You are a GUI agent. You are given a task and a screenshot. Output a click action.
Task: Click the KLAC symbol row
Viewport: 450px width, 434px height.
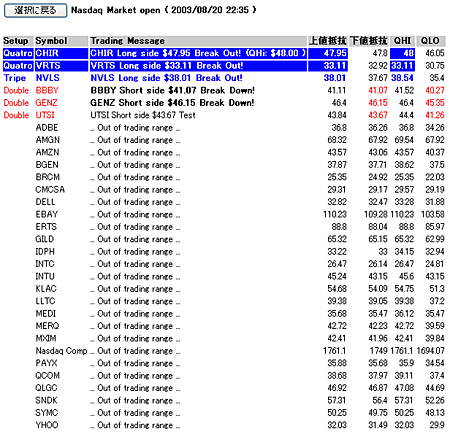[x=46, y=289]
